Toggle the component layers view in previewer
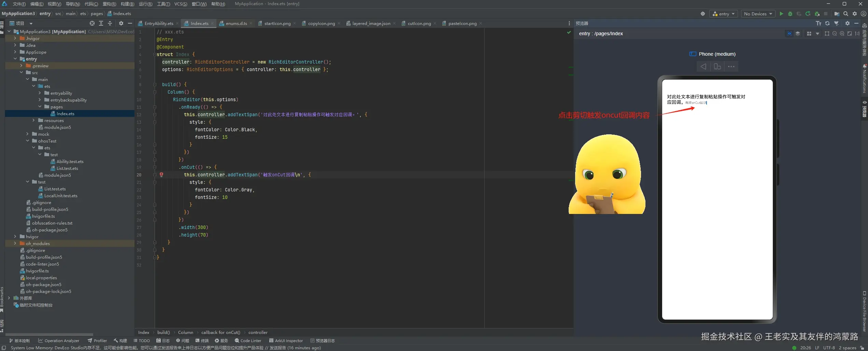Screen dimensions: 868x351 coord(797,33)
